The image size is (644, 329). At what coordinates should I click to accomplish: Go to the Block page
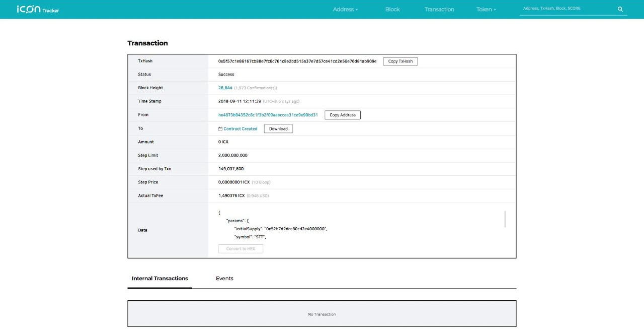coord(392,10)
